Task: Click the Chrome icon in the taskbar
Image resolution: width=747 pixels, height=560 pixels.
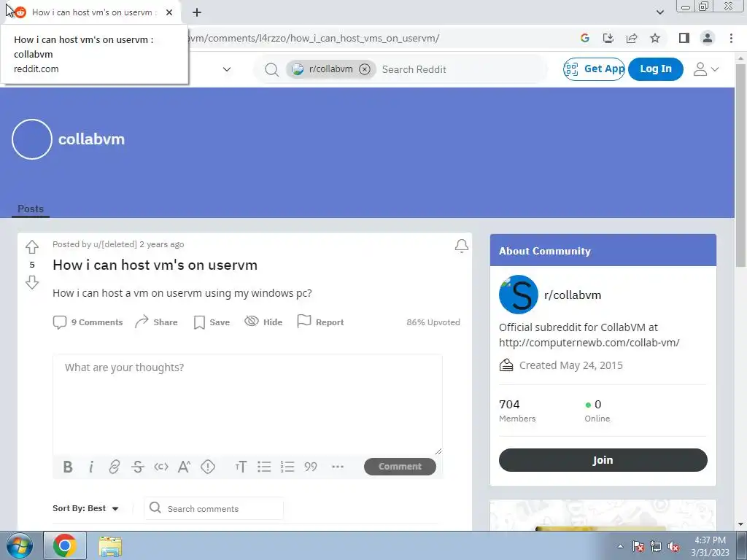Action: pos(65,545)
